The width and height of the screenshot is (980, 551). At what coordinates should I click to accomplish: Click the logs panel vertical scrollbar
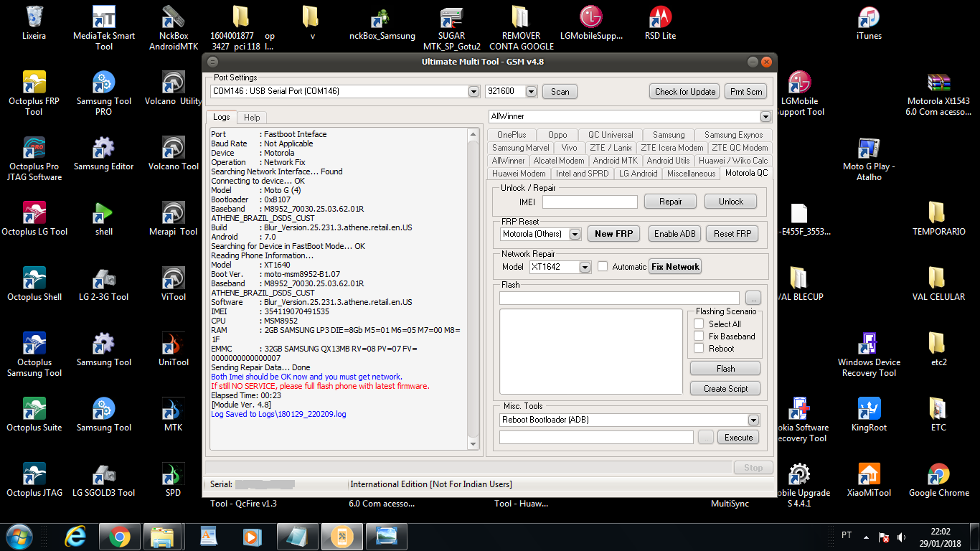473,288
